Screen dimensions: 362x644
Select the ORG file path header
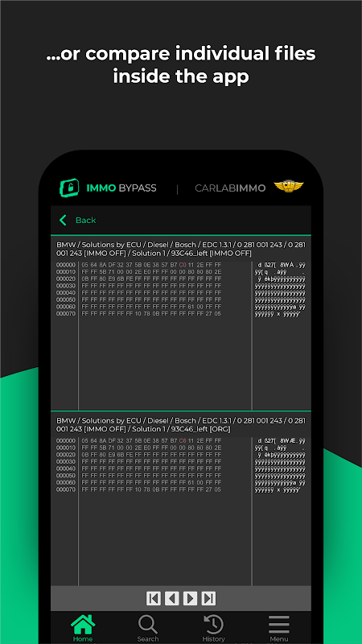click(x=181, y=425)
